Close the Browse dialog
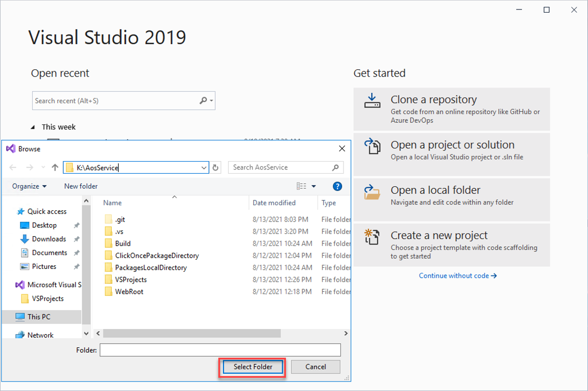Image resolution: width=588 pixels, height=391 pixels. [342, 149]
